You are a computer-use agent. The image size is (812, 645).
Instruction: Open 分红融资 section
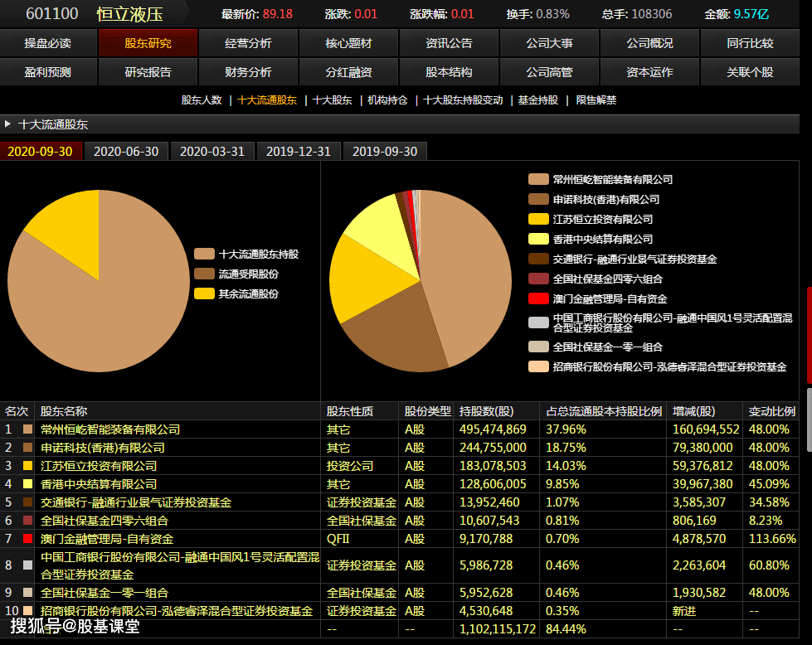(348, 72)
